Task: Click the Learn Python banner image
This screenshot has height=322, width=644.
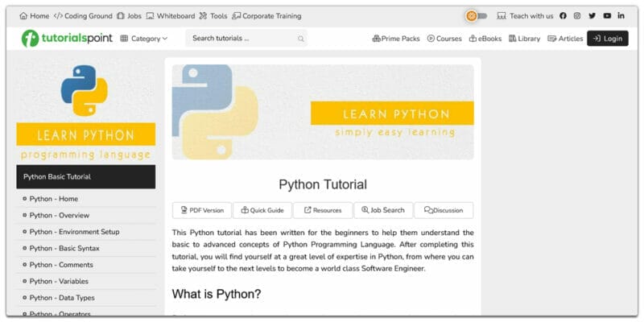Action: point(323,112)
